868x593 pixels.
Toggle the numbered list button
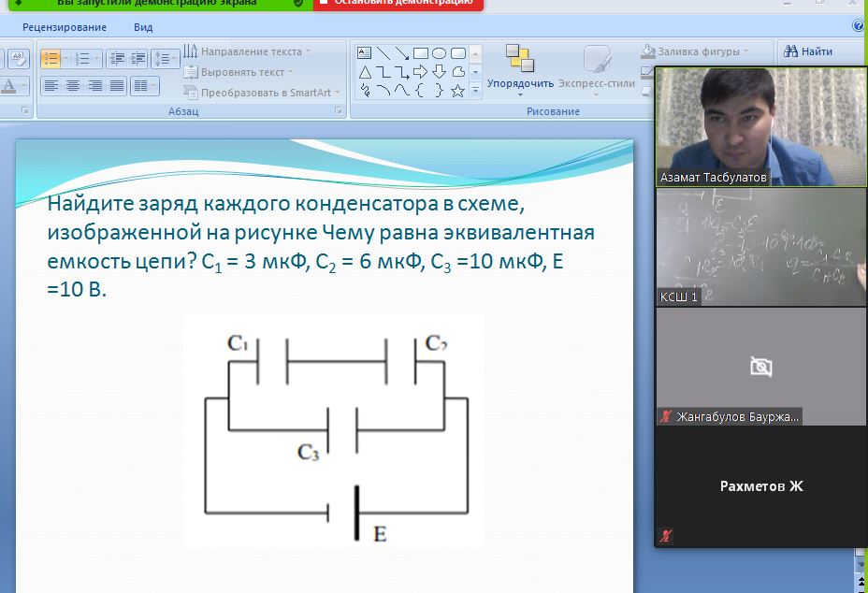(x=82, y=58)
